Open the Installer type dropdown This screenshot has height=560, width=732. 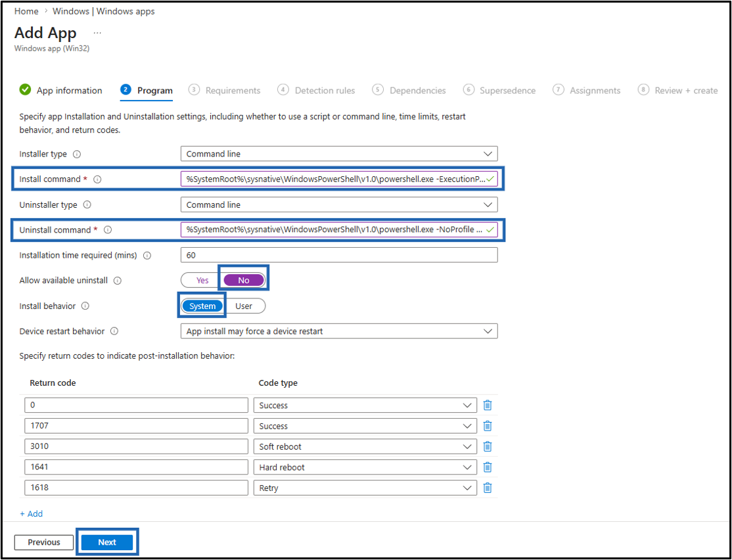(339, 154)
